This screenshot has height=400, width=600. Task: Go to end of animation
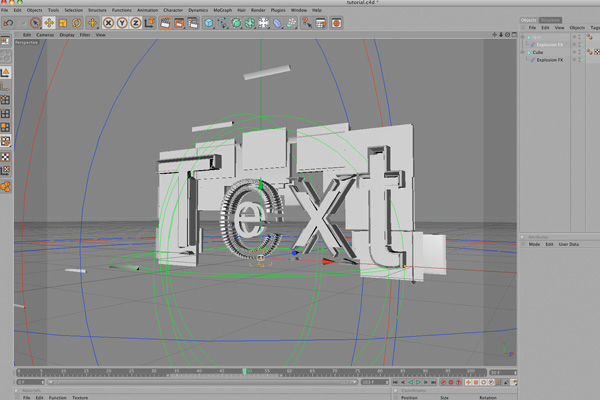433,382
